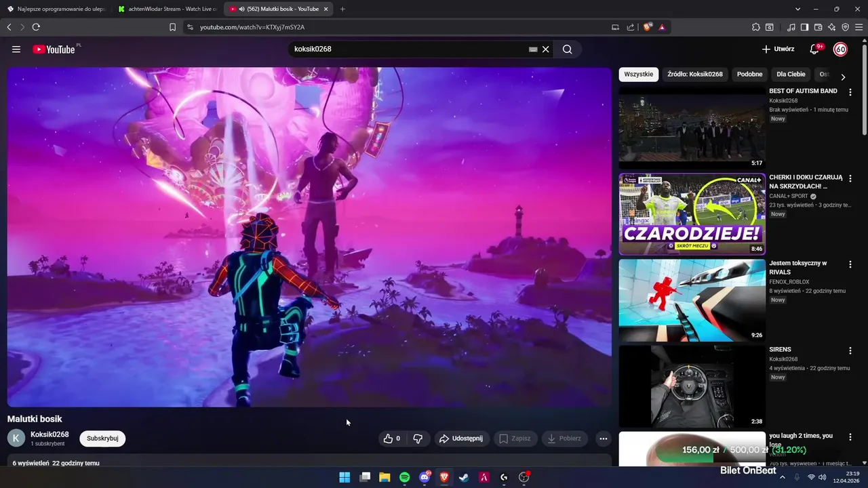Run search with the magnifier button
Viewport: 868px width, 488px height.
click(x=568, y=49)
